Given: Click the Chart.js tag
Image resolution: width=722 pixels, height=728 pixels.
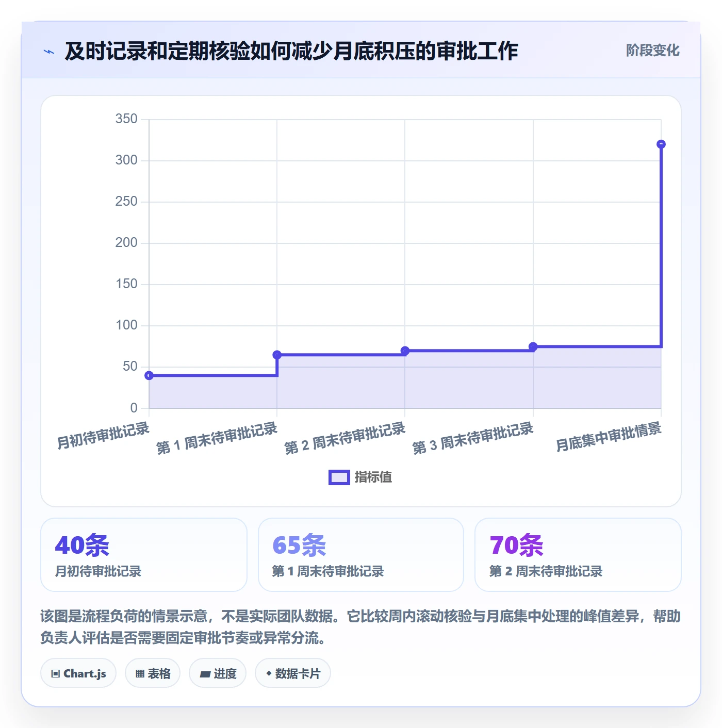Looking at the screenshot, I should (x=78, y=673).
